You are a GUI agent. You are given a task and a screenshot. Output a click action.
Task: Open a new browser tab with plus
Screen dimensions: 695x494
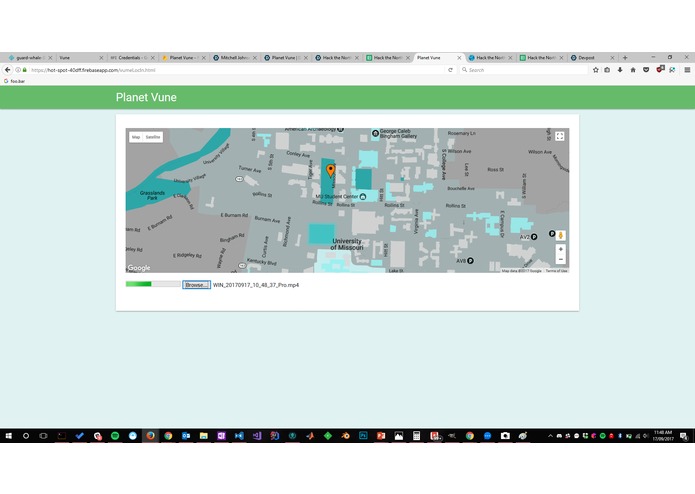[625, 58]
